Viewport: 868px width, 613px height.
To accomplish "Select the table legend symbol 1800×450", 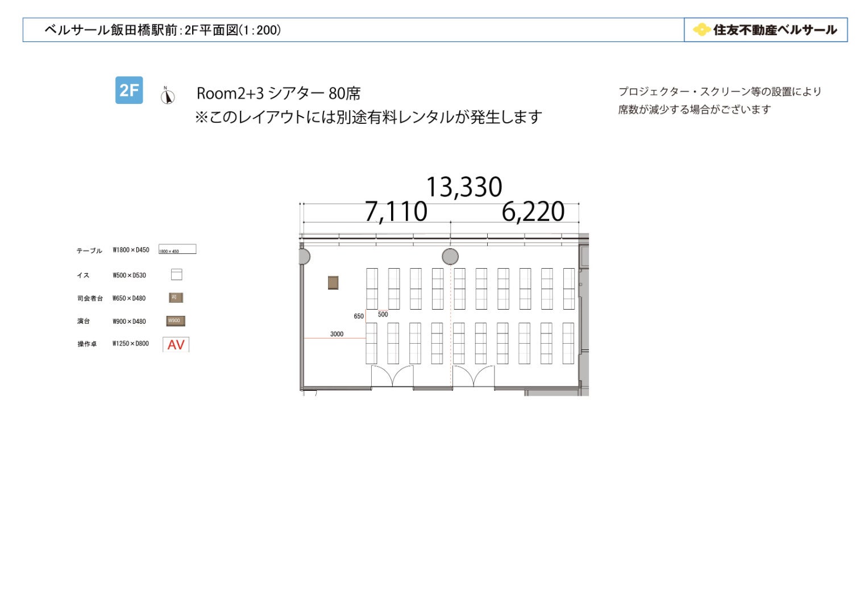I will (177, 249).
